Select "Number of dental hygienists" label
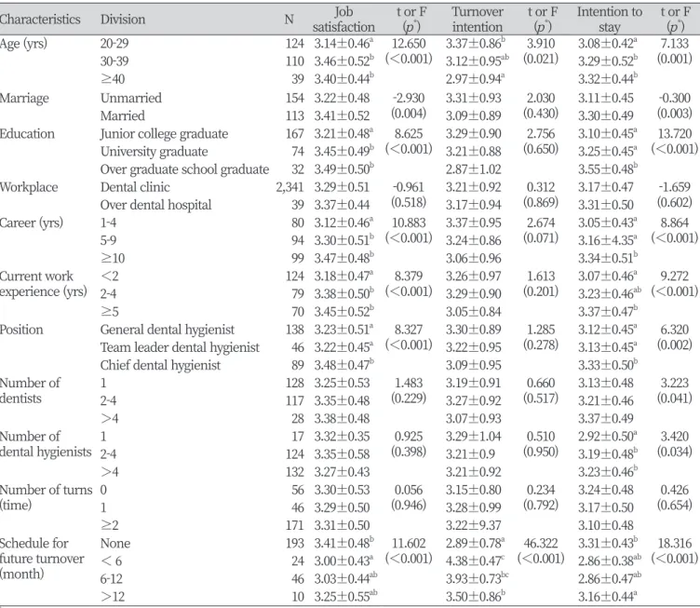Image resolution: width=700 pixels, height=608 pixels. [x=46, y=444]
